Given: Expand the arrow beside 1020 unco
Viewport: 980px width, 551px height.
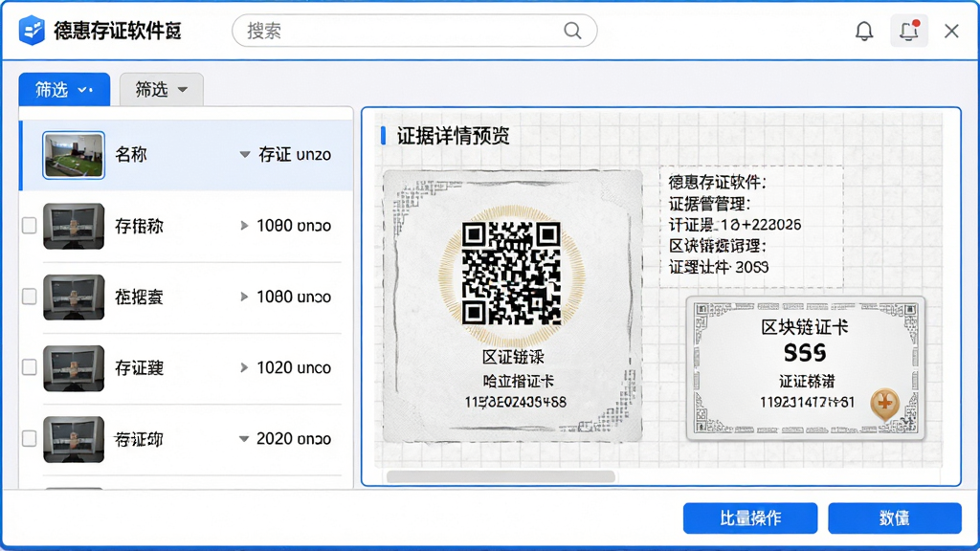Looking at the screenshot, I should 244,367.
